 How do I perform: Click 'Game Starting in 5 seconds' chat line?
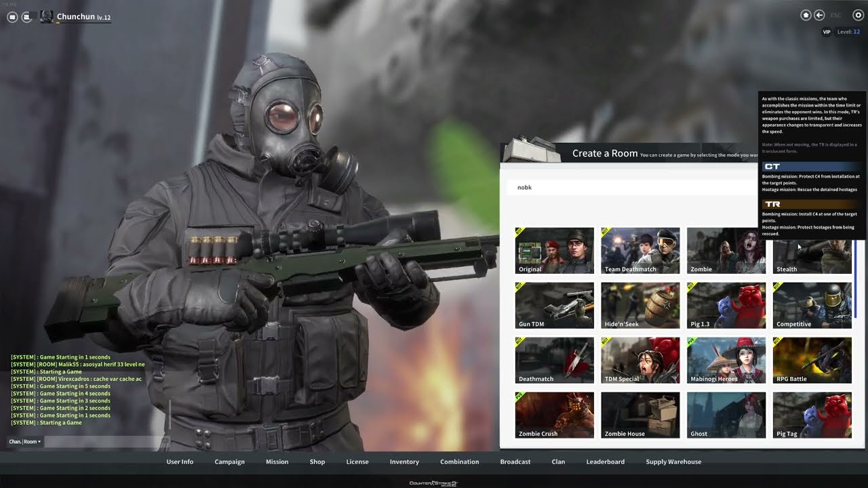[60, 386]
